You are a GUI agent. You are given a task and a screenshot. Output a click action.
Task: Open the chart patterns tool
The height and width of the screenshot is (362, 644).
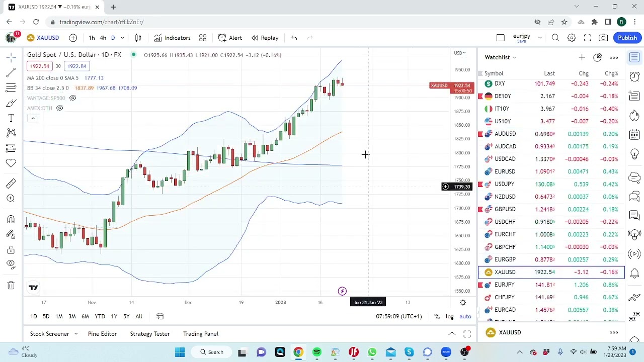click(x=11, y=133)
